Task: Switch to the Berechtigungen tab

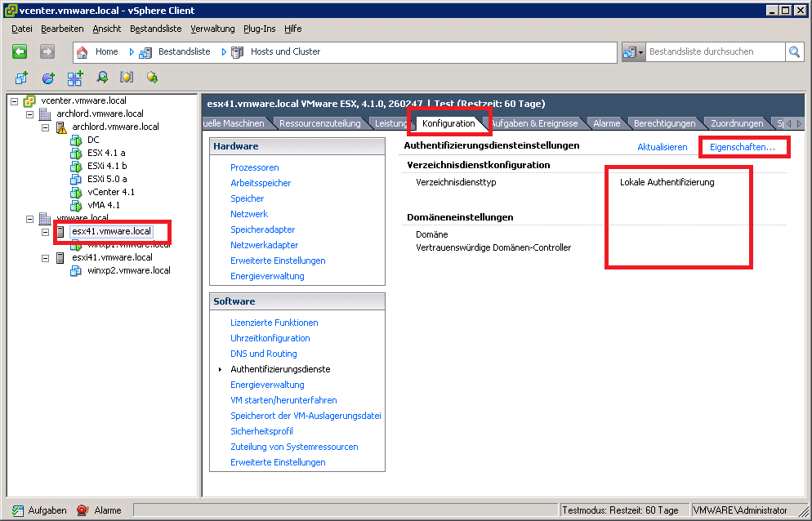Action: [664, 123]
